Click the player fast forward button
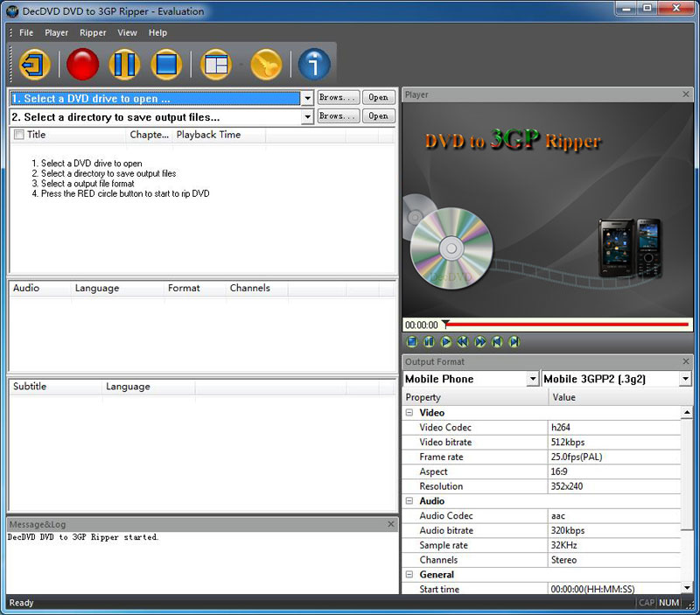Screen dimensions: 700x615 coord(479,342)
